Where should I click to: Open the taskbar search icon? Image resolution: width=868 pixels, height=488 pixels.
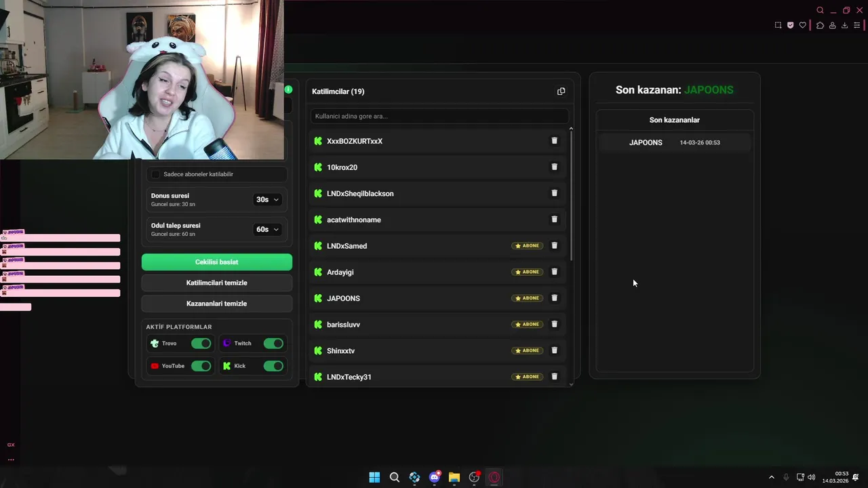tap(395, 477)
